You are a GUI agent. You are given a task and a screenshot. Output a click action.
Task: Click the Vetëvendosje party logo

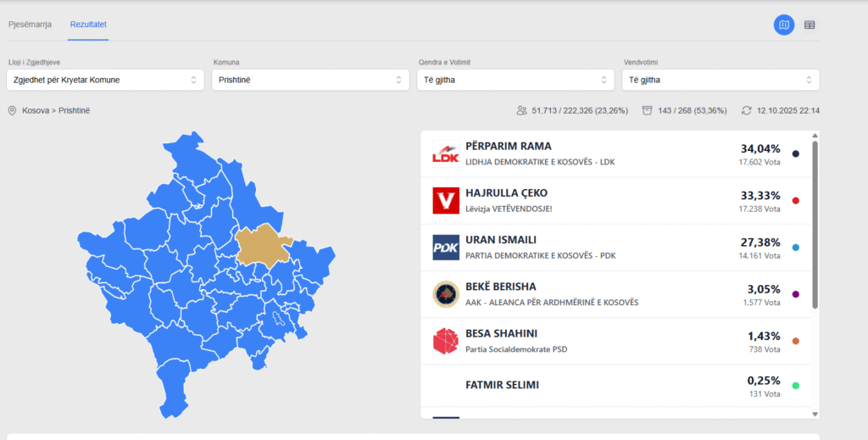446,201
